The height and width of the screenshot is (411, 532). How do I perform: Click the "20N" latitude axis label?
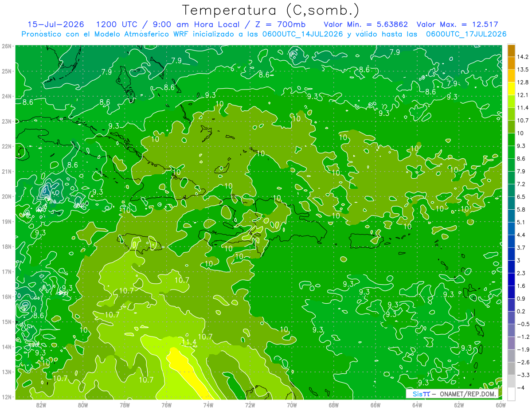(7, 196)
